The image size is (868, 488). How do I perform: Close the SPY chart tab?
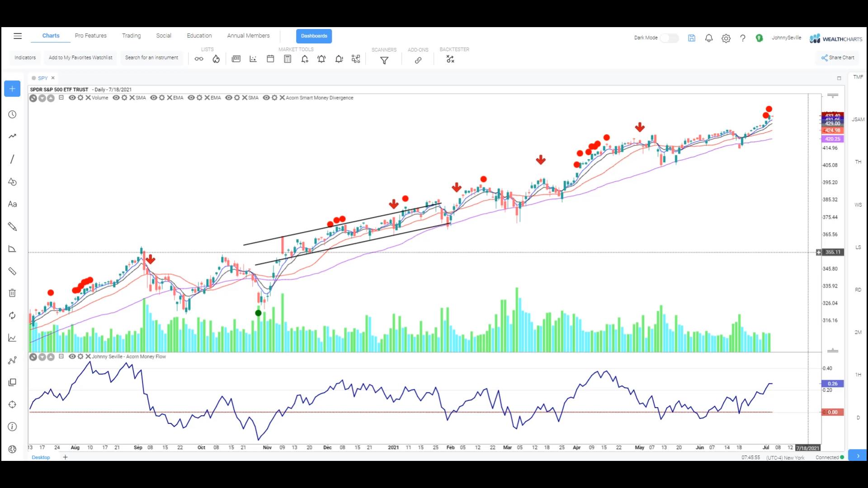[53, 78]
